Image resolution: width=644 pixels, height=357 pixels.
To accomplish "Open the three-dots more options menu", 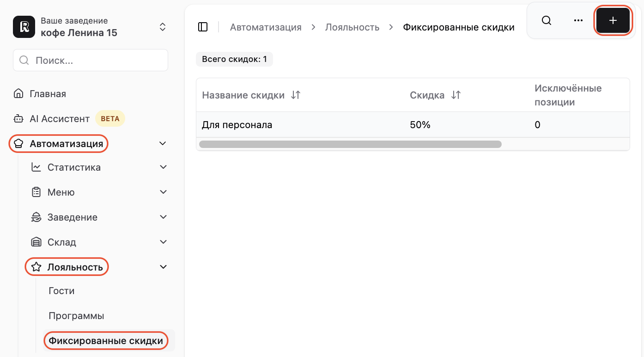I will pyautogui.click(x=578, y=21).
